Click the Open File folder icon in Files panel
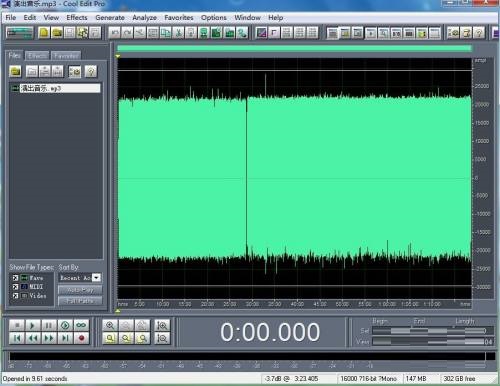The width and height of the screenshot is (500, 386). pos(15,71)
